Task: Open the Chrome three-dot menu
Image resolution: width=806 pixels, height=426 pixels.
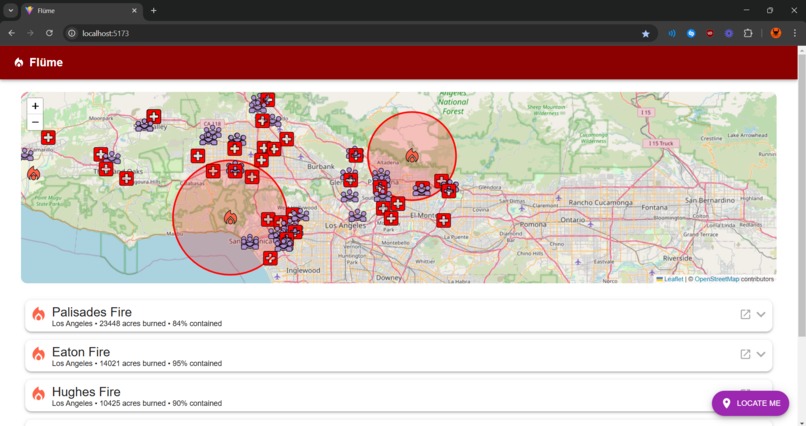Action: 795,33
